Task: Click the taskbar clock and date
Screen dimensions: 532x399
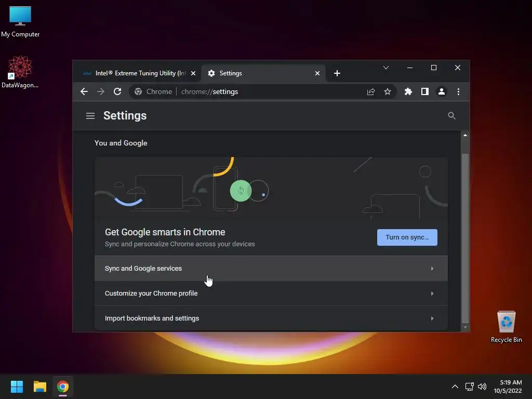Action: tap(508, 387)
